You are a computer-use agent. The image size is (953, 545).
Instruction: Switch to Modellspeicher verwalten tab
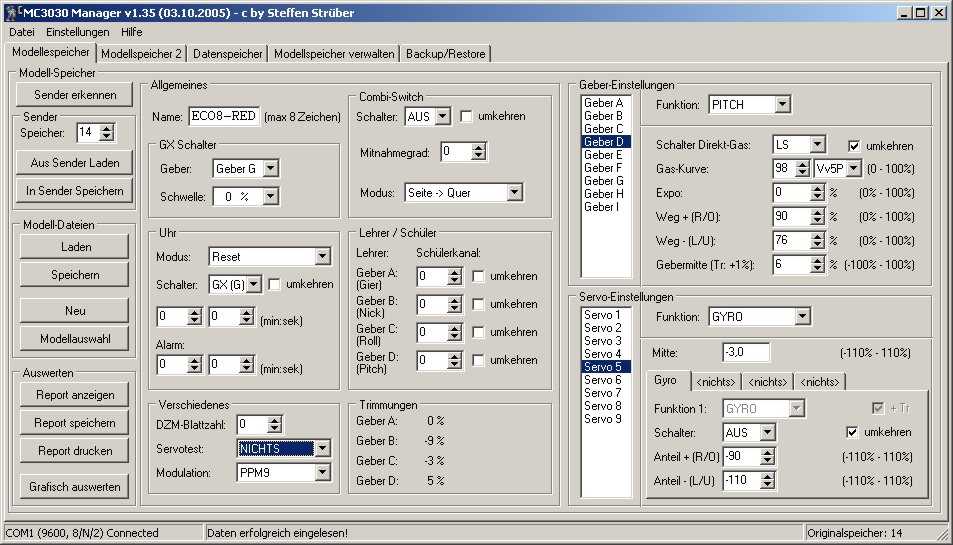pos(334,53)
